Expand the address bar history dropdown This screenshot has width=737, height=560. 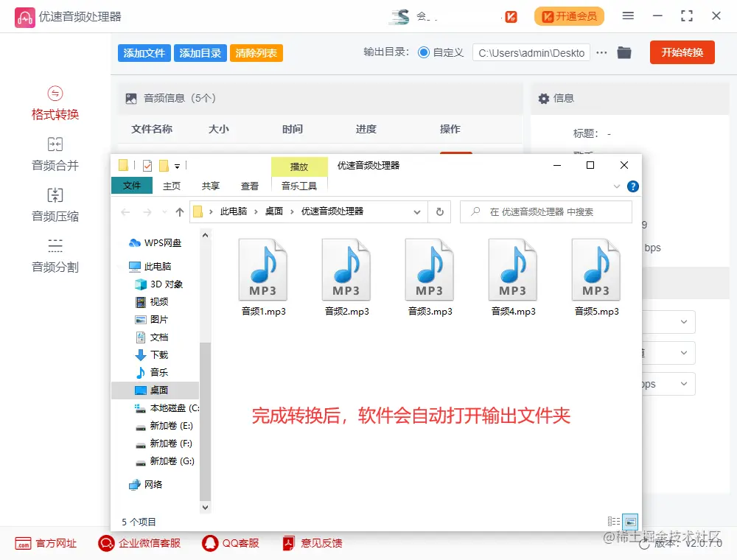pyautogui.click(x=416, y=212)
